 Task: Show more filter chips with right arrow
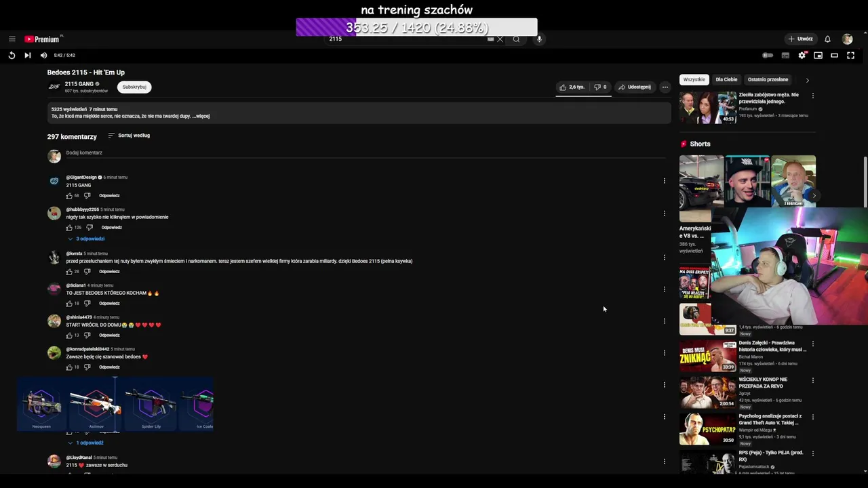[x=807, y=80]
